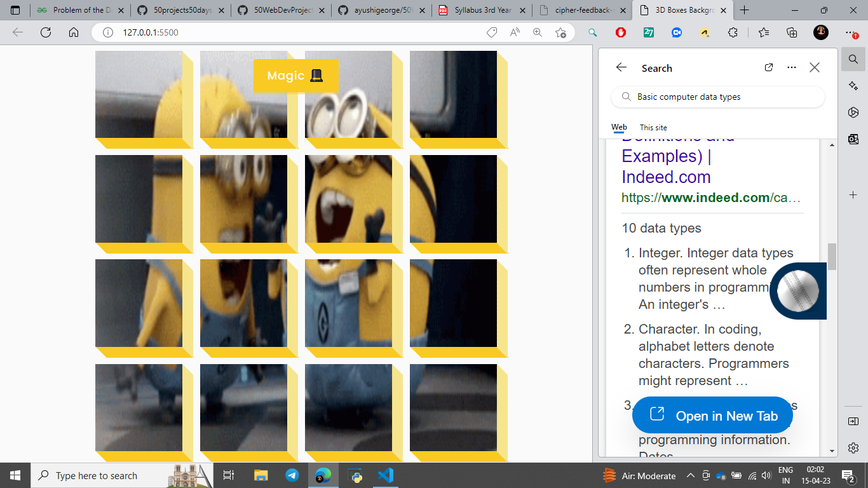868x488 pixels.
Task: Click the sidebar scroll down arrow
Action: coord(832,451)
